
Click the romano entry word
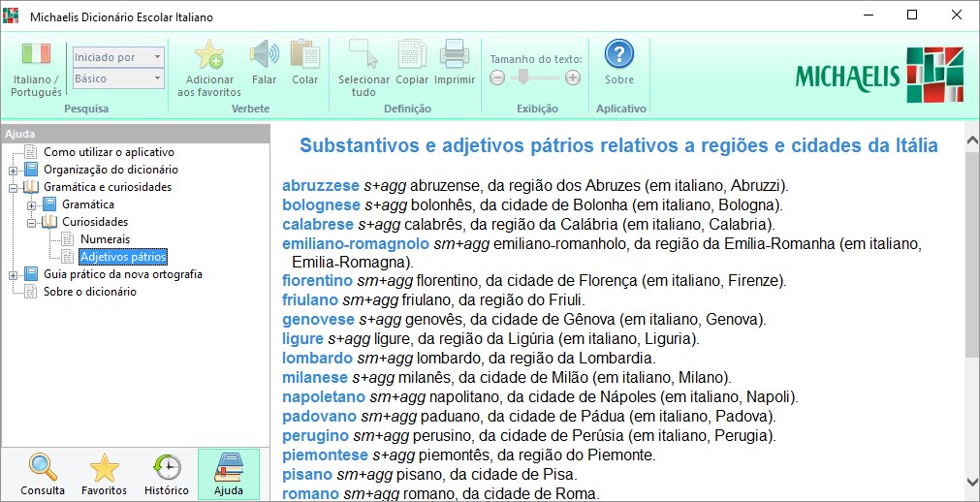point(310,493)
